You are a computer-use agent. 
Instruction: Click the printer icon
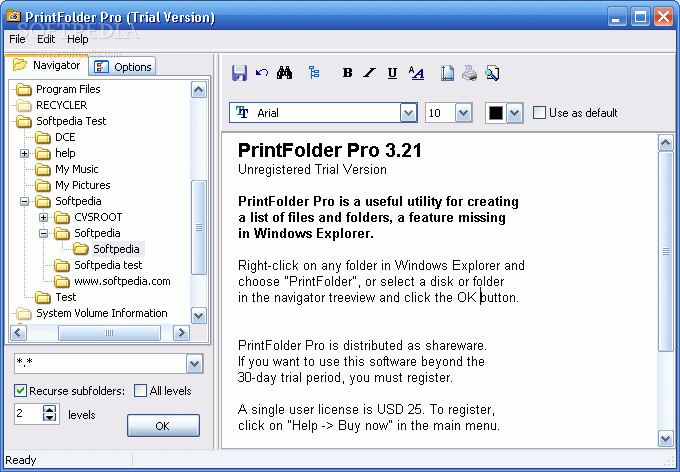coord(469,73)
